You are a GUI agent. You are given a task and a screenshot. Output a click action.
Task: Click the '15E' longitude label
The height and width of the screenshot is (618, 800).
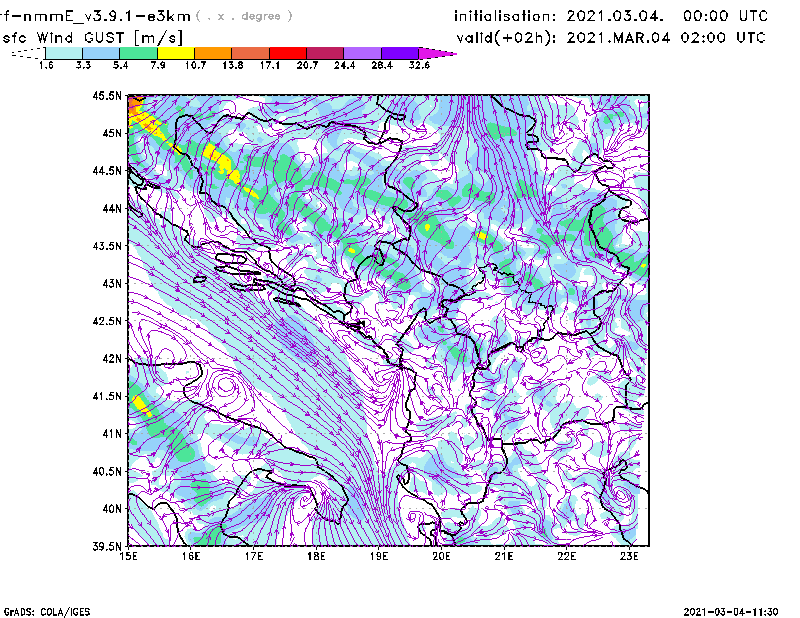click(x=128, y=556)
